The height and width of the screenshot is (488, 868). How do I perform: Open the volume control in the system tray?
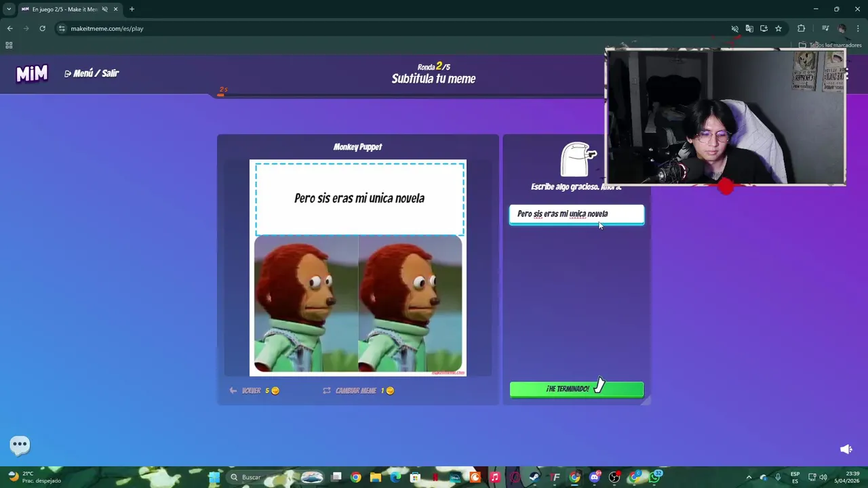coord(823,477)
